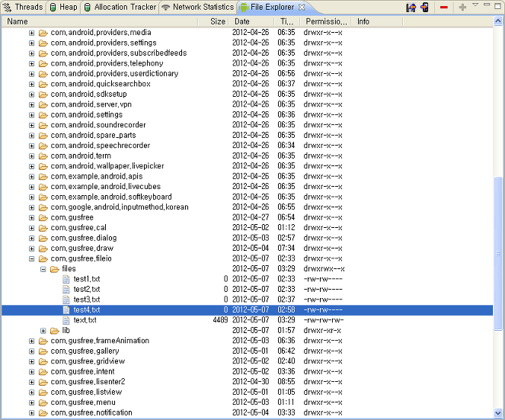
Task: Click the push file onto device icon
Action: (425, 8)
